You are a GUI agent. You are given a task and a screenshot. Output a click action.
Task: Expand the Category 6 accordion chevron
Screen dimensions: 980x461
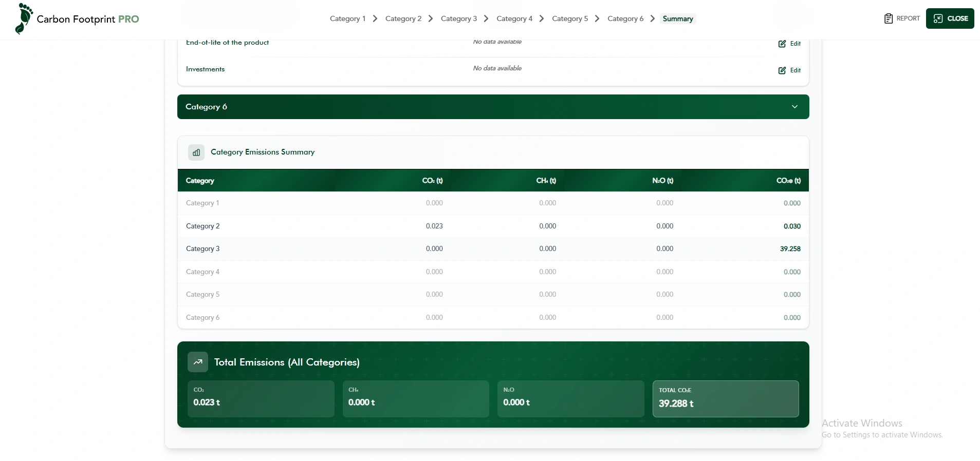[794, 107]
